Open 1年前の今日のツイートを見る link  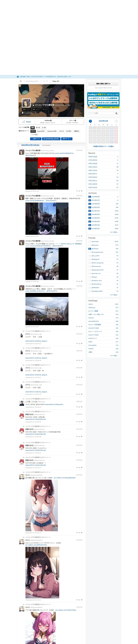(x=103, y=147)
